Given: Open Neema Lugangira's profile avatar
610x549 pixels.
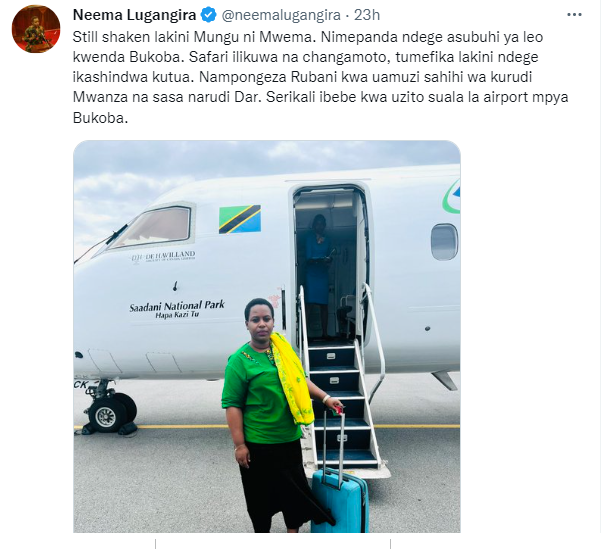Looking at the screenshot, I should [36, 29].
